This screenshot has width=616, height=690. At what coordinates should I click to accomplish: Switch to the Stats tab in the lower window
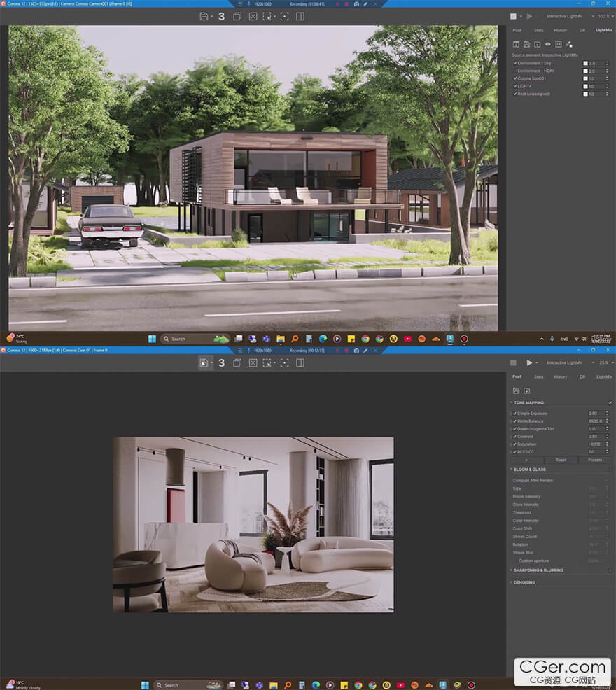coord(538,376)
